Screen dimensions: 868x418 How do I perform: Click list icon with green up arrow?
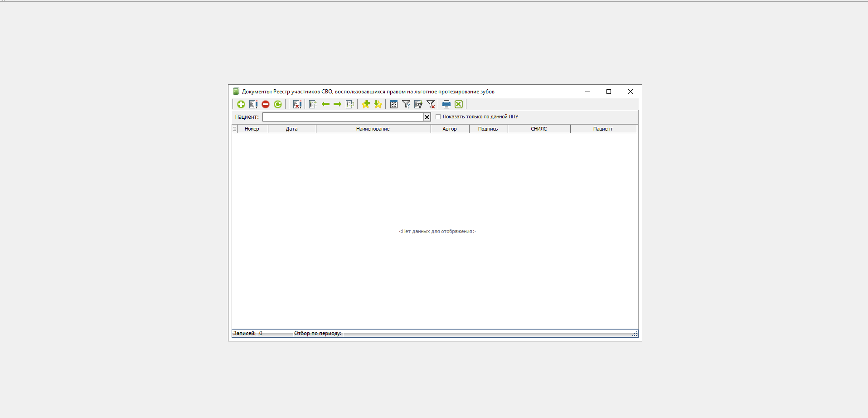[313, 104]
